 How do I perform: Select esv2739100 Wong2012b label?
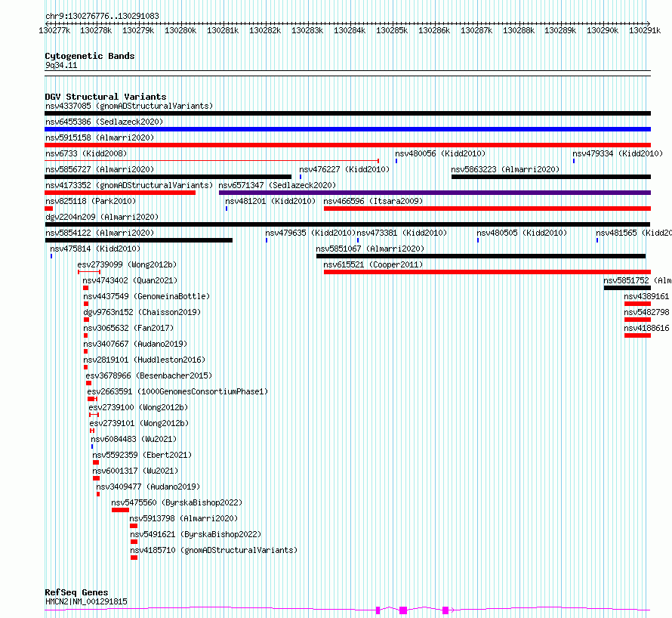pyautogui.click(x=138, y=407)
